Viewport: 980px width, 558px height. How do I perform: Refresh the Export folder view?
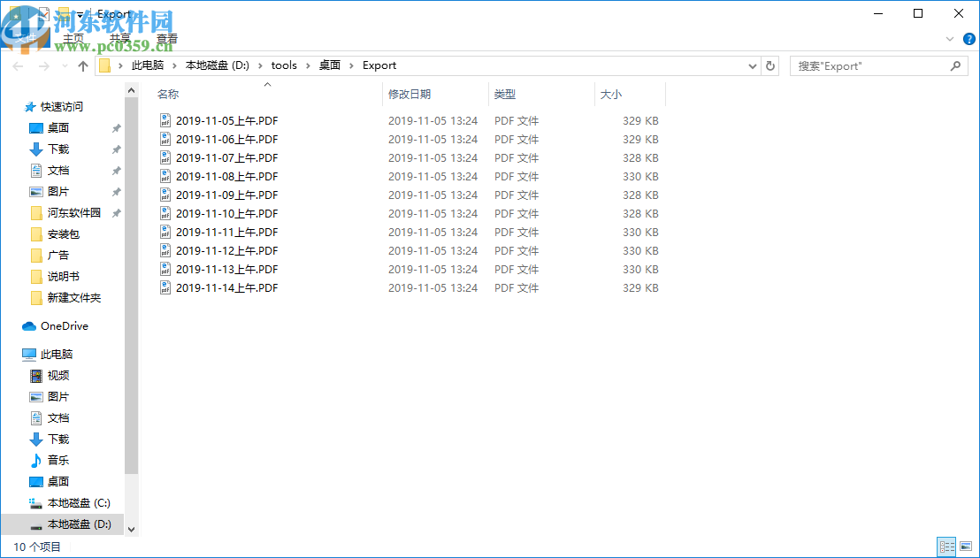(x=770, y=65)
